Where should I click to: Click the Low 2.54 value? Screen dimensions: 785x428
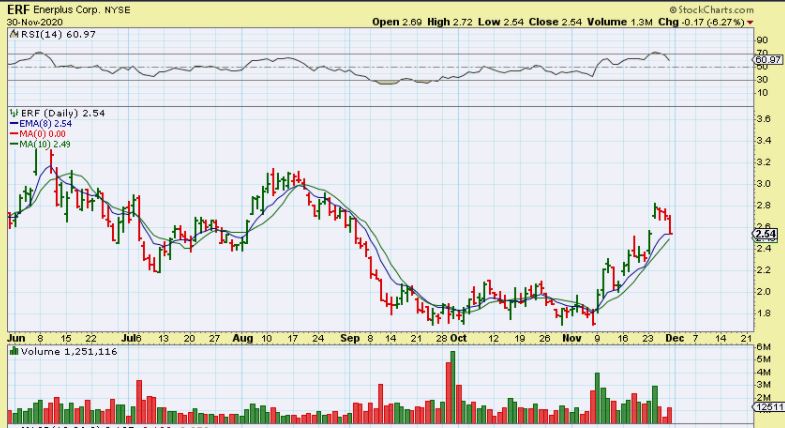pyautogui.click(x=501, y=22)
